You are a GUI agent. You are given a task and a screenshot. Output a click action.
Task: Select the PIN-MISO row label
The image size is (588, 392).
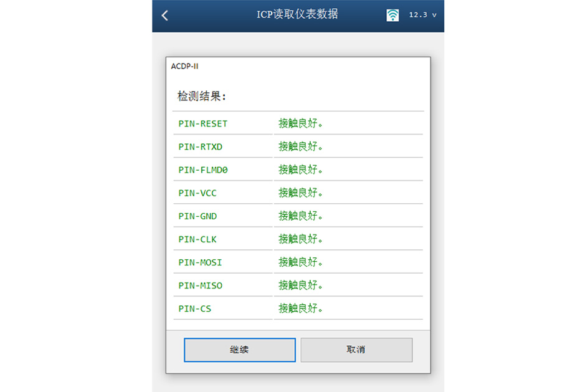(x=200, y=285)
